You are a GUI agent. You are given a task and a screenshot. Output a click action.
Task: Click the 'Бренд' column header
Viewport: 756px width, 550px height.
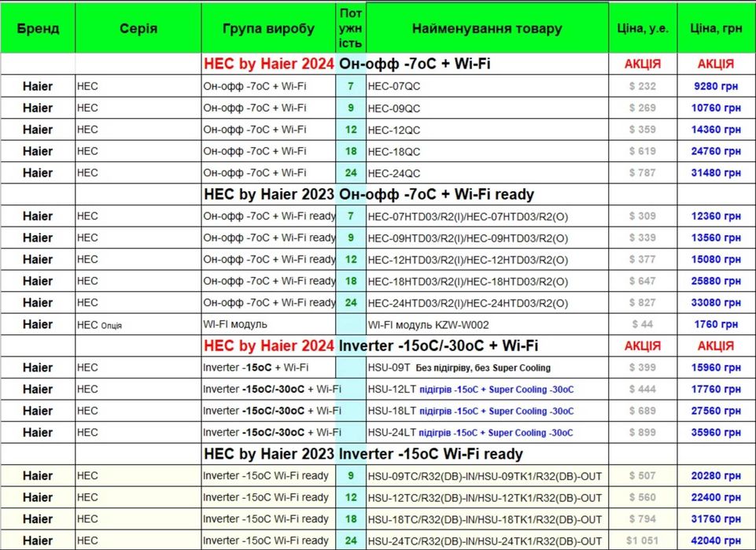tap(38, 28)
